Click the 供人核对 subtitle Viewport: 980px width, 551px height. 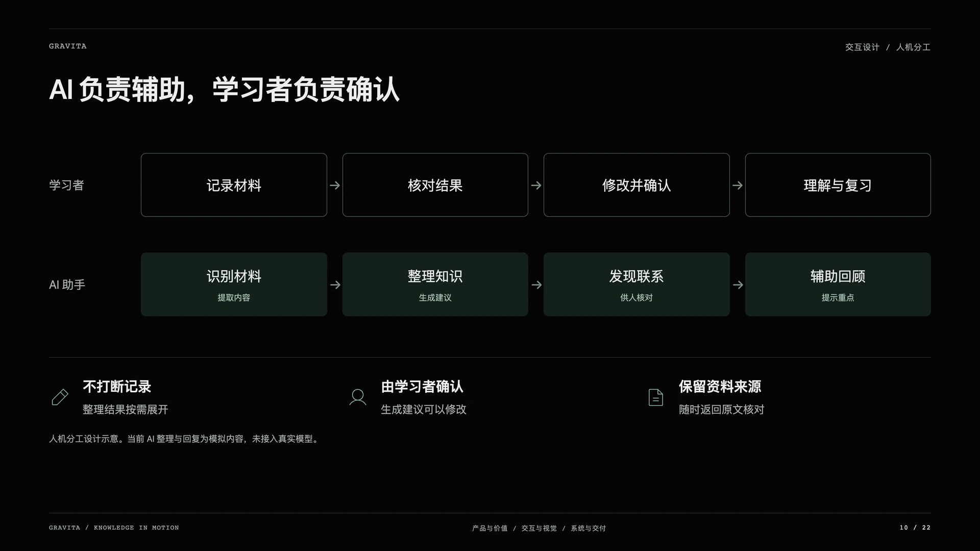point(636,297)
